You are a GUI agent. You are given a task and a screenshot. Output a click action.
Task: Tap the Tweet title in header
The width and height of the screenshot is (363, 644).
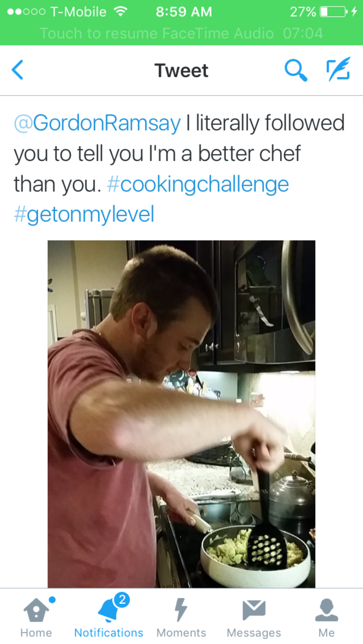(x=181, y=70)
